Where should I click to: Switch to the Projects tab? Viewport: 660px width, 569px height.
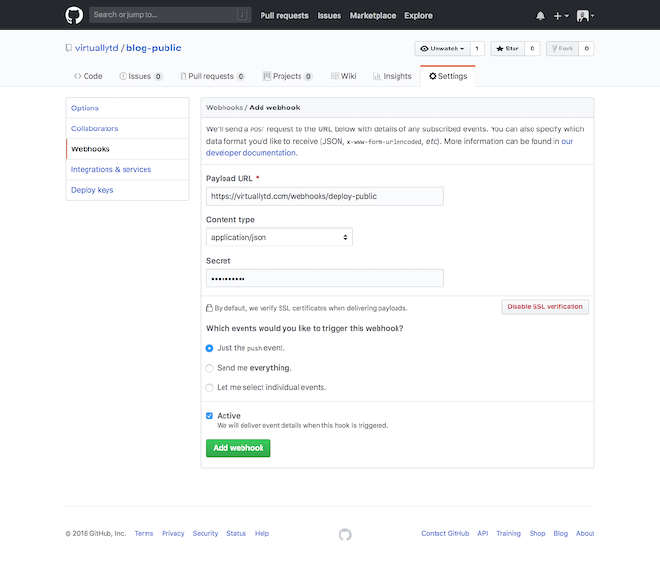coord(287,76)
